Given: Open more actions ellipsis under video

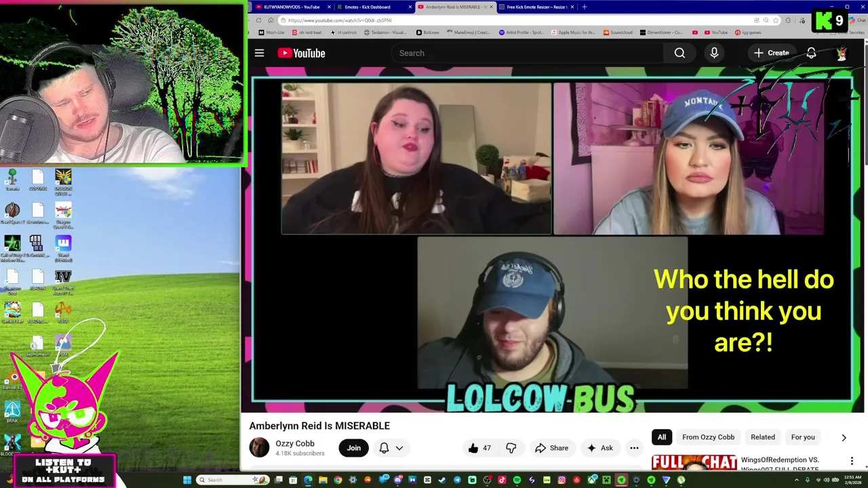Looking at the screenshot, I should tap(634, 448).
